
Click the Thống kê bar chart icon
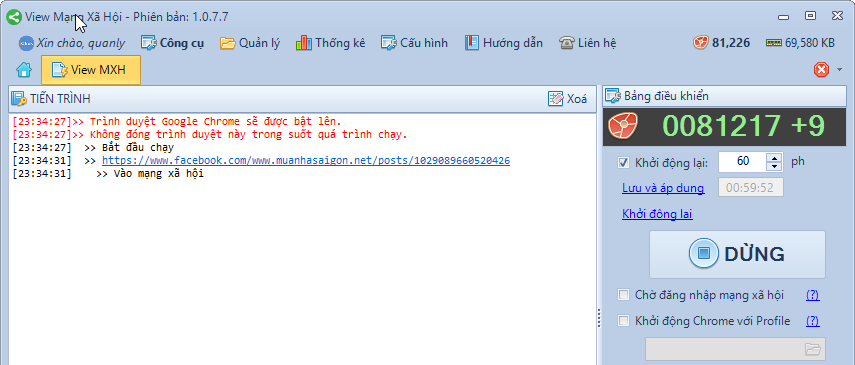coord(304,43)
